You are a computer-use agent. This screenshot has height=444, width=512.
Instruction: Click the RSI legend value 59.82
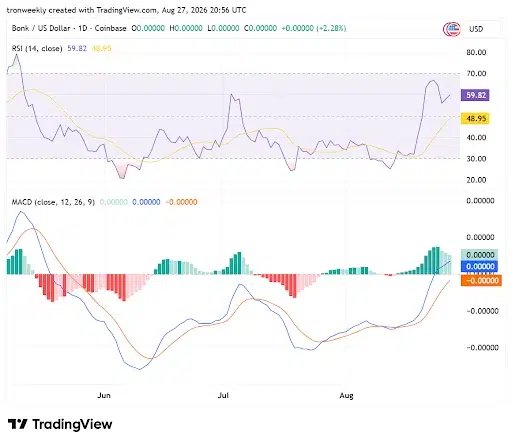pos(77,48)
